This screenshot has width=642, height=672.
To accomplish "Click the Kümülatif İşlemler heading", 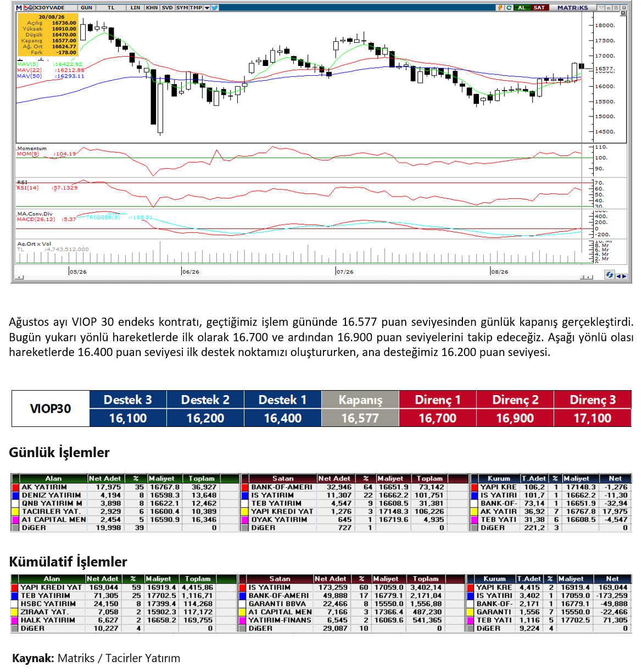I will [x=68, y=562].
